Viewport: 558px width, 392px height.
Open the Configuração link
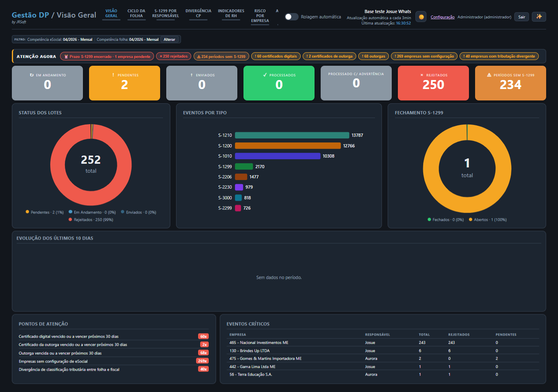(442, 17)
